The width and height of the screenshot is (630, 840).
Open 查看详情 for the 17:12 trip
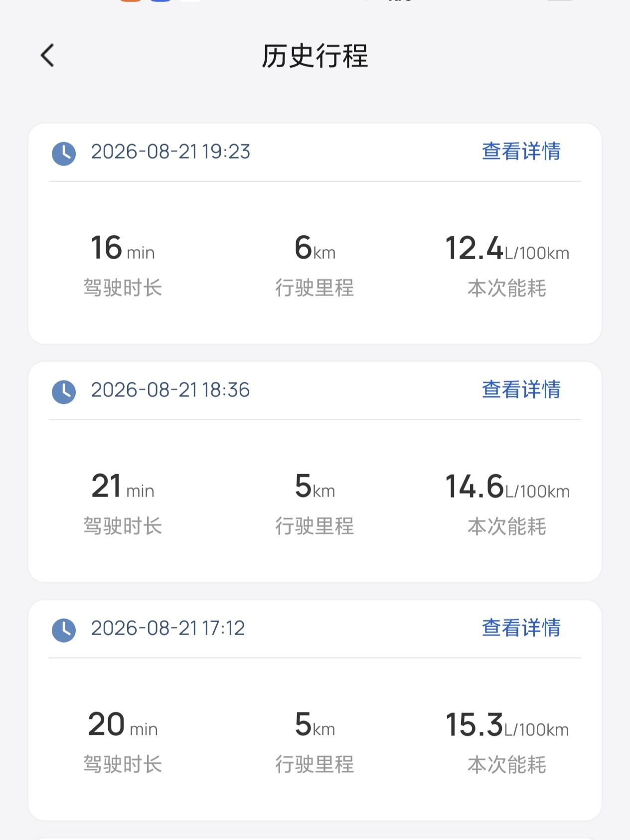521,628
